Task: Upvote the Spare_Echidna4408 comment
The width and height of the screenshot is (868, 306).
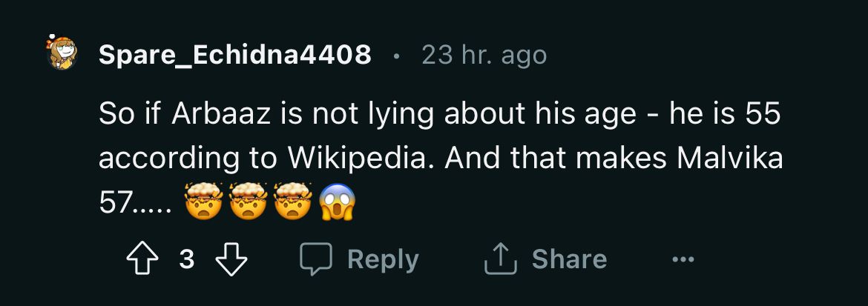Action: tap(142, 259)
